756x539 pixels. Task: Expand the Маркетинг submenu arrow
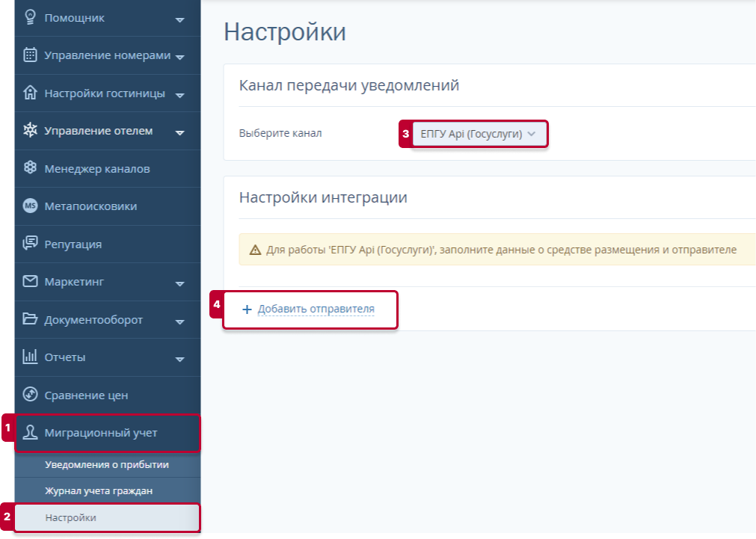pyautogui.click(x=179, y=284)
